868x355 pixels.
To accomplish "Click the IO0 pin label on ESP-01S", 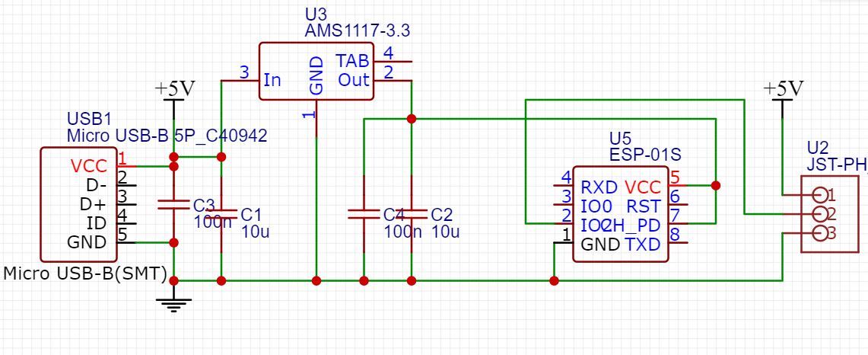I will (596, 206).
